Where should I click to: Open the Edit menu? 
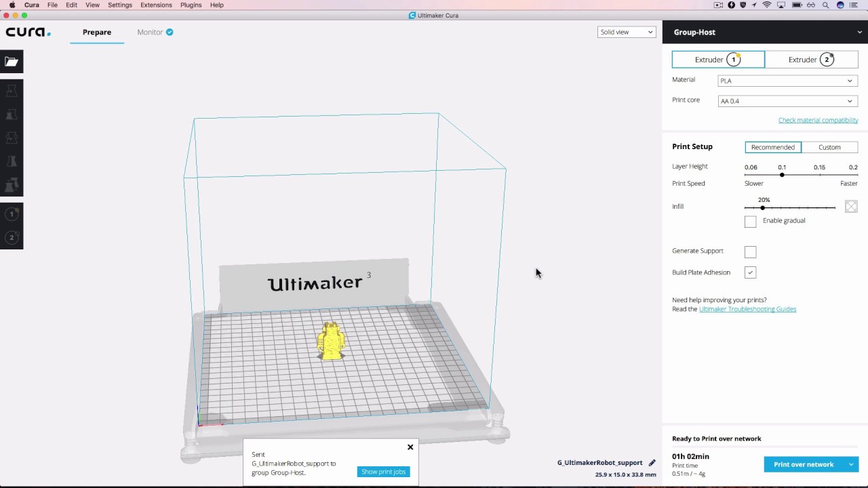[71, 5]
